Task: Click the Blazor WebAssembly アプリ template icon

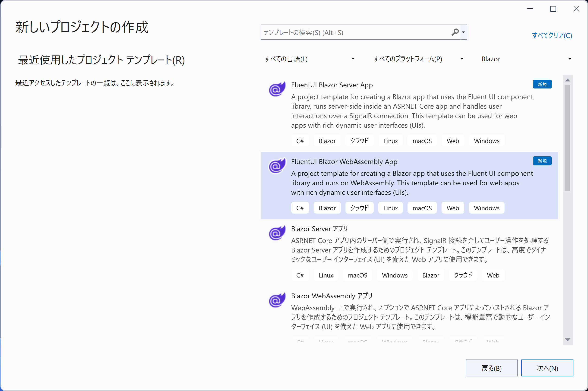Action: pos(277,300)
